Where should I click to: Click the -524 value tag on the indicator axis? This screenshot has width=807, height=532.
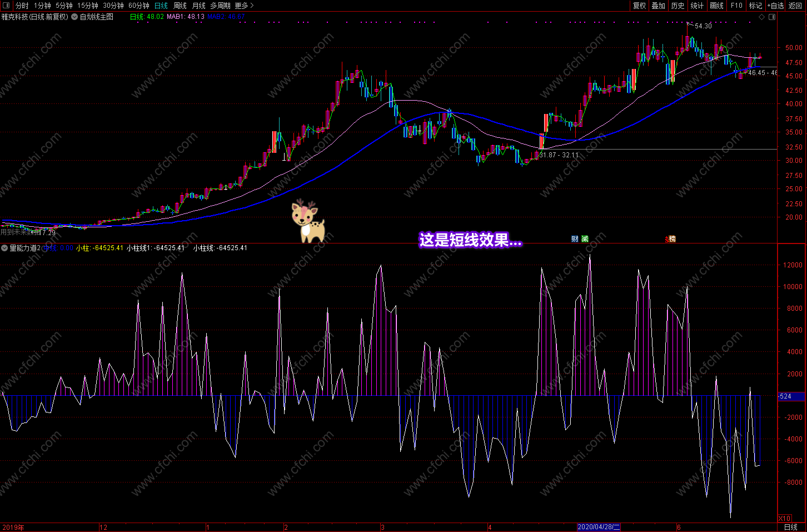pyautogui.click(x=791, y=396)
